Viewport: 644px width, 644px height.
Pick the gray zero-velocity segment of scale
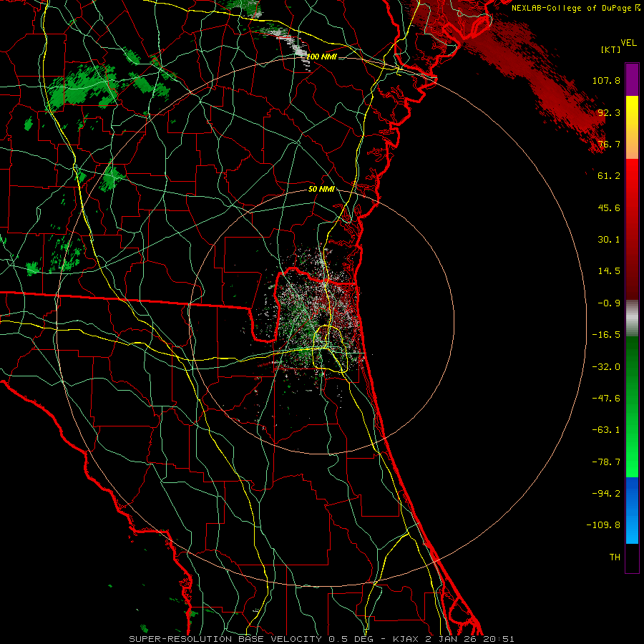pos(632,318)
